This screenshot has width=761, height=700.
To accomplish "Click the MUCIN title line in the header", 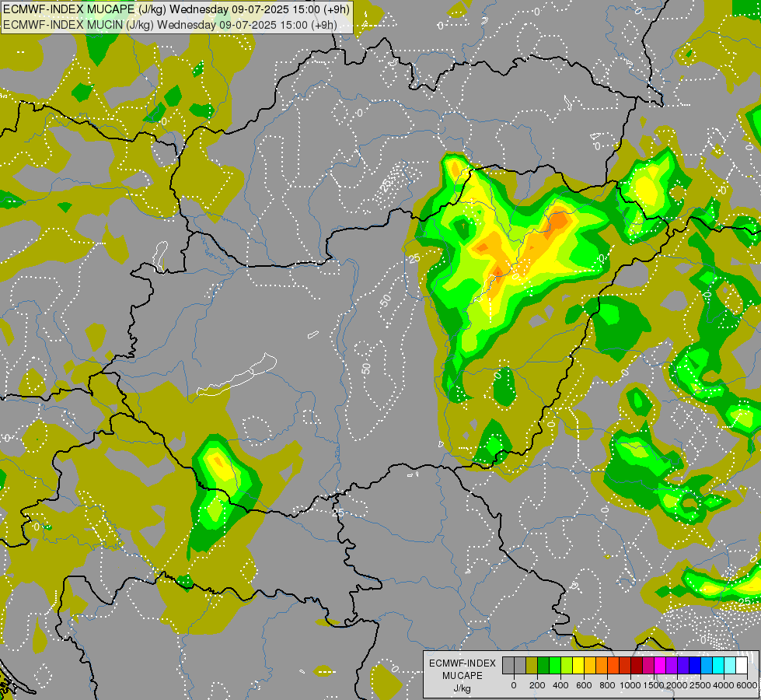I will pos(170,25).
